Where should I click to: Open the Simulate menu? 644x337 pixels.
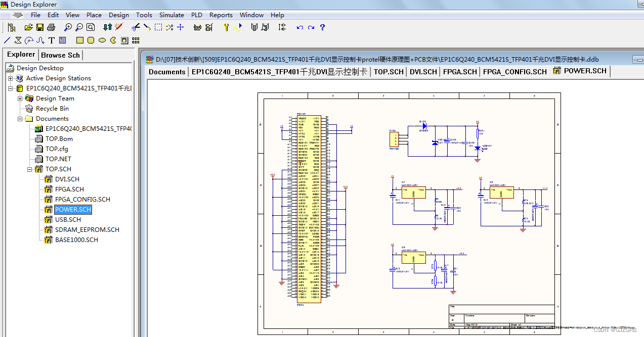coord(171,15)
